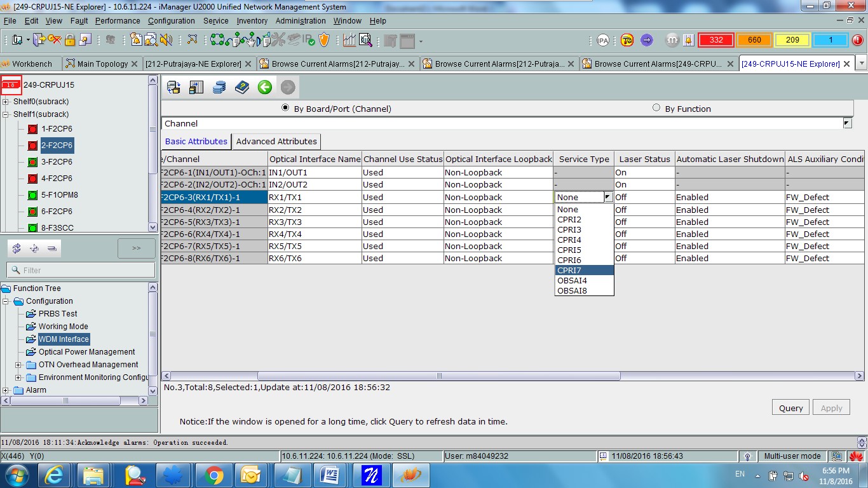Screen dimensions: 868x488
Task: Open the browse alarm magnifier toolbar icon
Action: [151, 40]
